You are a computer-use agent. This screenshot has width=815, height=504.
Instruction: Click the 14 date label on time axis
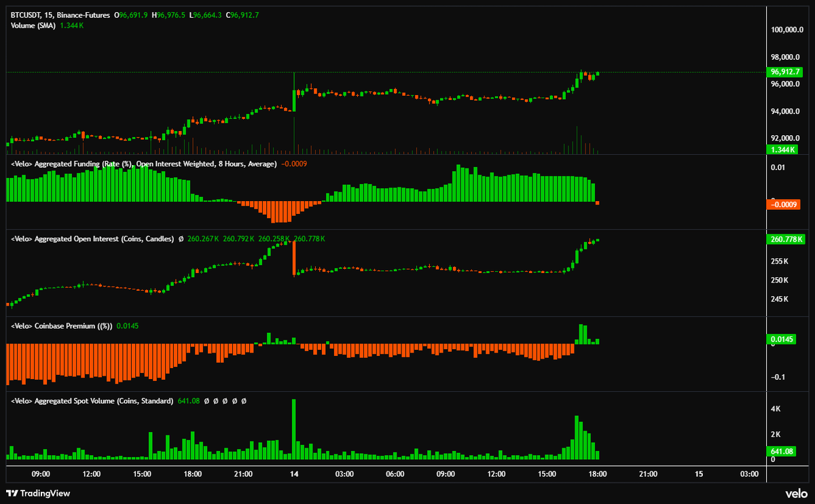pyautogui.click(x=294, y=474)
